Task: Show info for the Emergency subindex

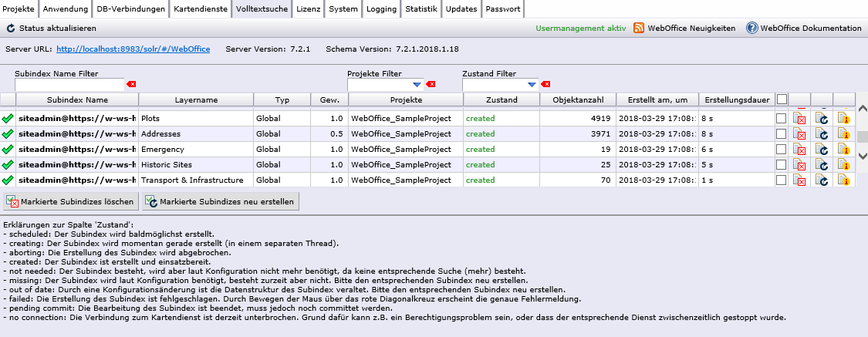Action: [x=843, y=150]
